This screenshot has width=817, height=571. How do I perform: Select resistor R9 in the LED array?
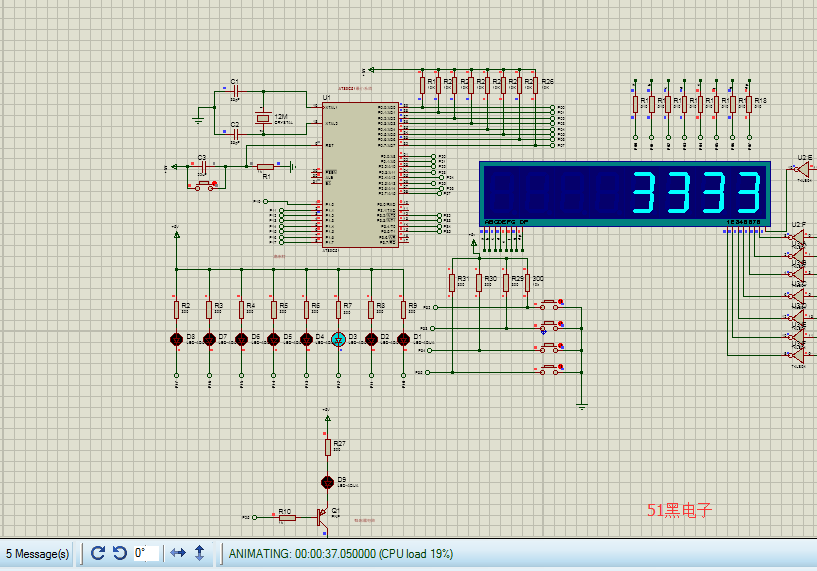click(403, 309)
